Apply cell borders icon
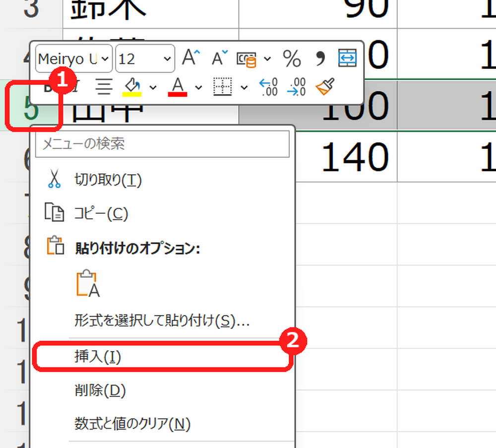The image size is (496, 448). pyautogui.click(x=223, y=86)
